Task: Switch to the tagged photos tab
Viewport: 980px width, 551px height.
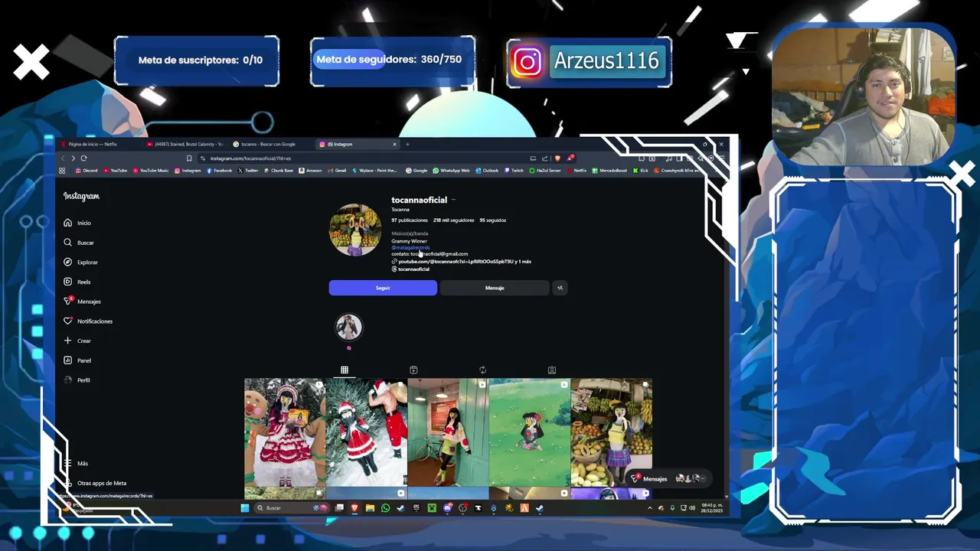Action: click(x=552, y=370)
